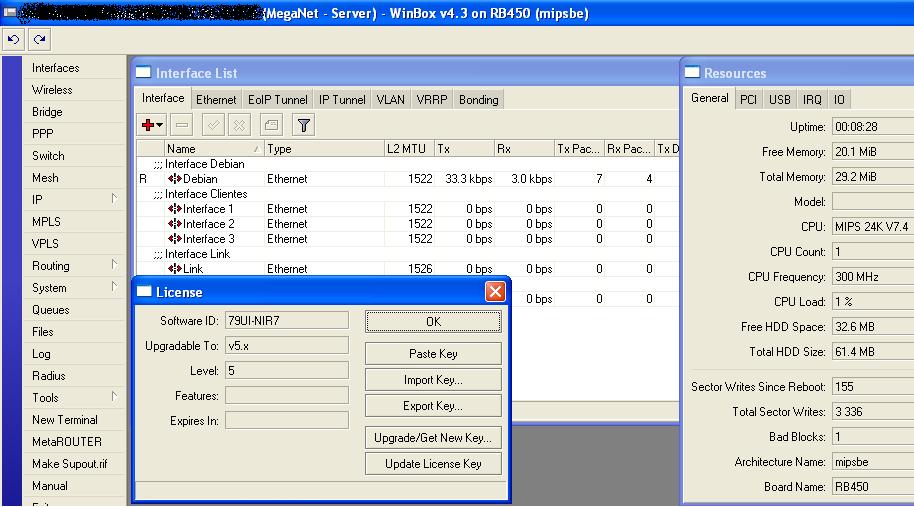The width and height of the screenshot is (914, 507).
Task: Click the Paste Key button
Action: [x=433, y=354]
